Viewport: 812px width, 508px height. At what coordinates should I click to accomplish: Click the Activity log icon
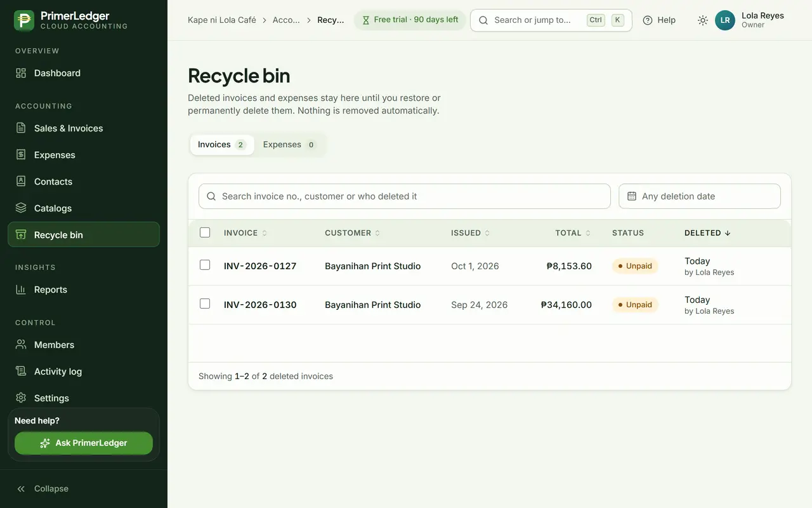21,371
